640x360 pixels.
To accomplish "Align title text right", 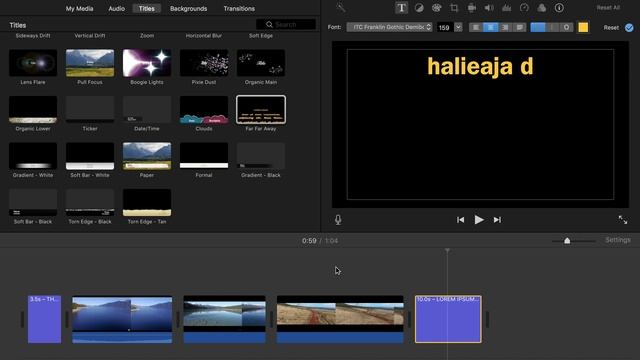I will (x=505, y=27).
